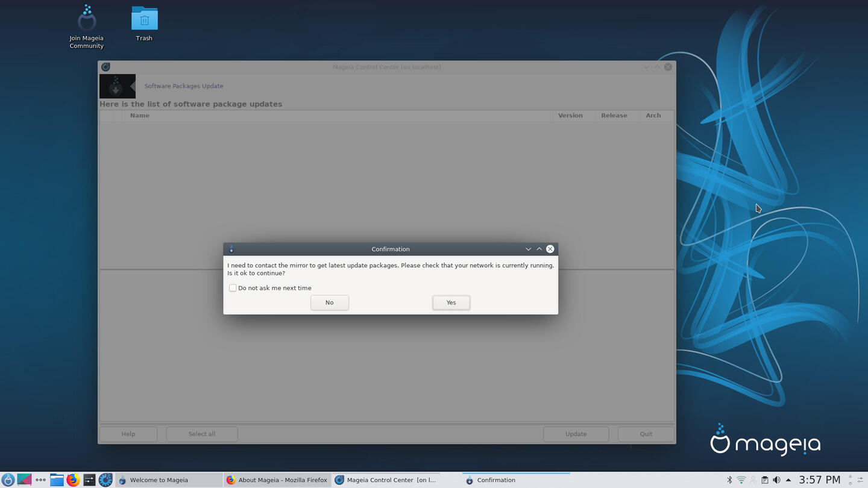Click the Software Packages Update banner icon
This screenshot has height=488, width=868.
117,86
